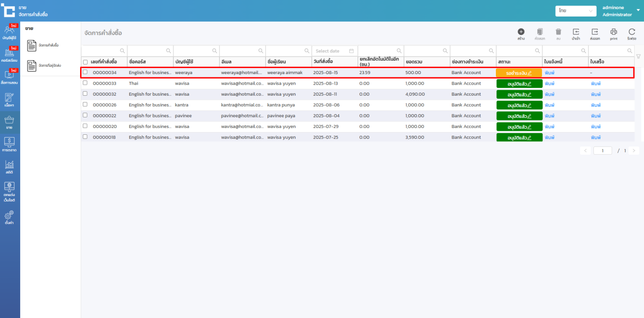Click the print icon in toolbar
This screenshot has width=644, height=318.
[614, 32]
